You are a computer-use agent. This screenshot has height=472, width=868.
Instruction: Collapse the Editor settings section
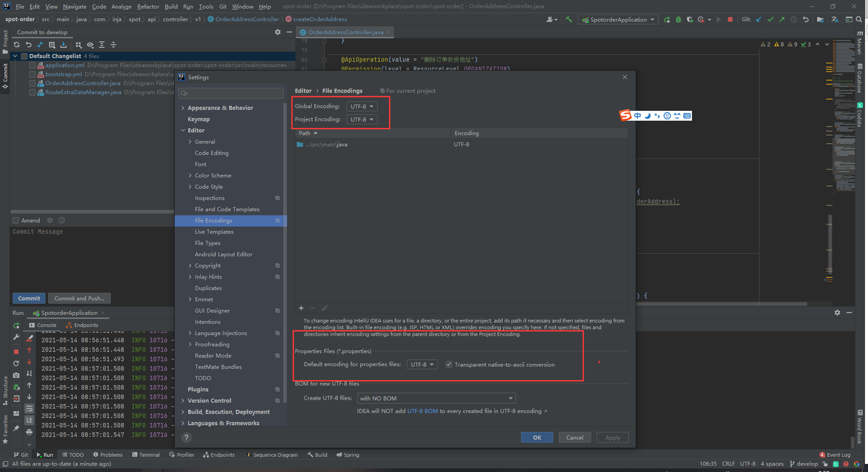click(183, 130)
